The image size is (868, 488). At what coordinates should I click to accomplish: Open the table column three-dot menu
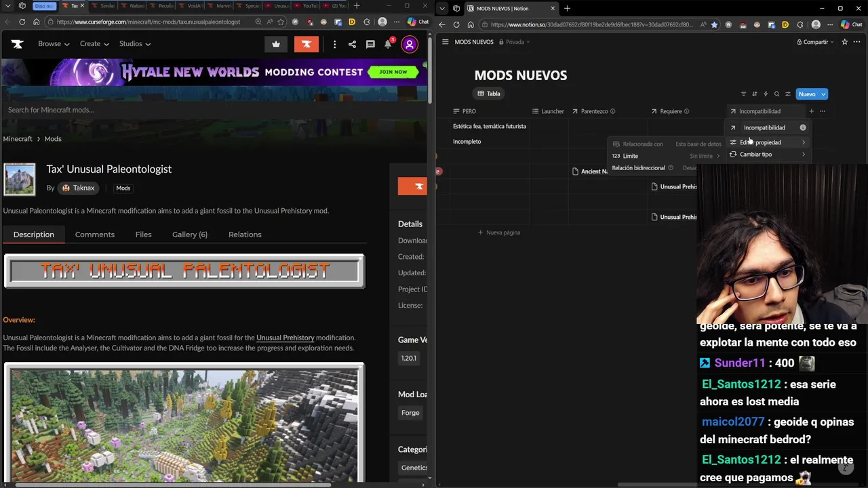823,111
